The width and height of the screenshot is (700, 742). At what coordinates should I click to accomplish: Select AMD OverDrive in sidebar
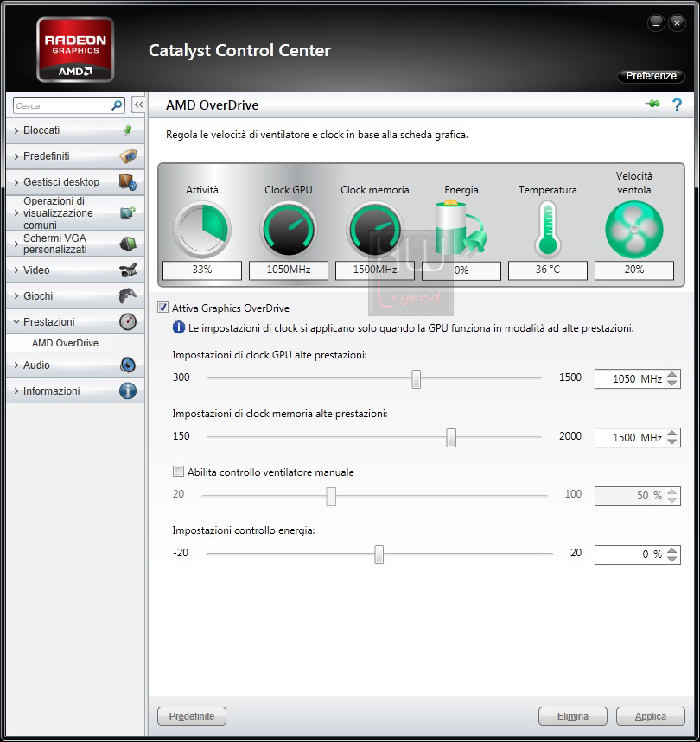point(66,343)
